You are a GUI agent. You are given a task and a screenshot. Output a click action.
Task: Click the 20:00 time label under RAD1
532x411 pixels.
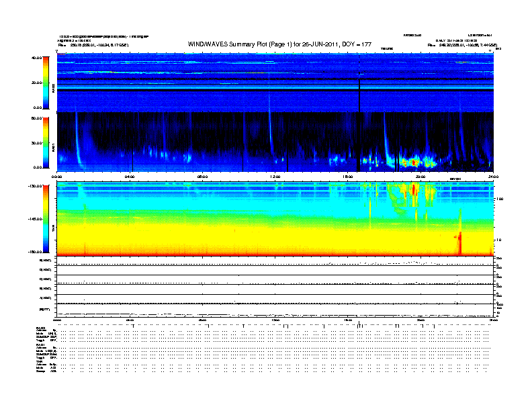point(420,177)
